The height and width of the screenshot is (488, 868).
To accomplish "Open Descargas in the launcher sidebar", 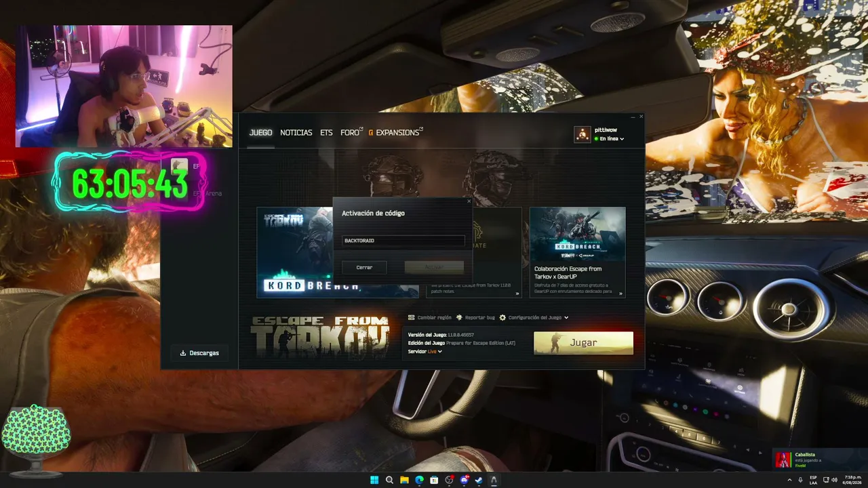I will point(199,352).
